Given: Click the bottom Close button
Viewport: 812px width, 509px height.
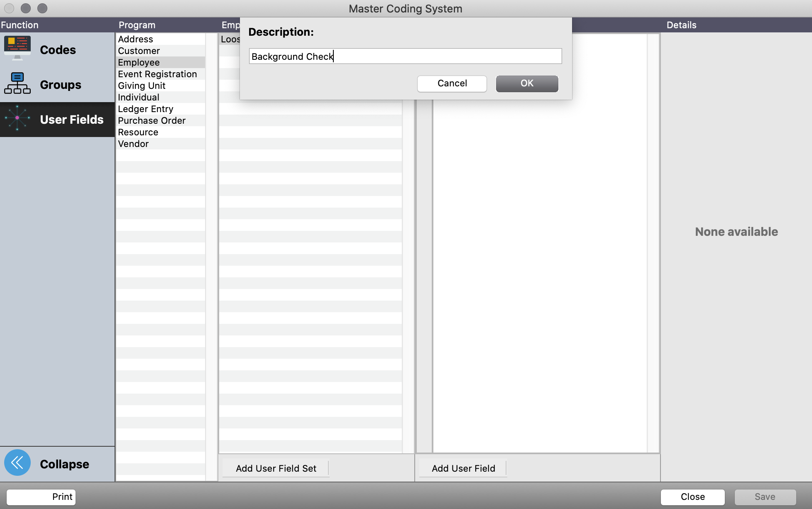Looking at the screenshot, I should [x=692, y=497].
